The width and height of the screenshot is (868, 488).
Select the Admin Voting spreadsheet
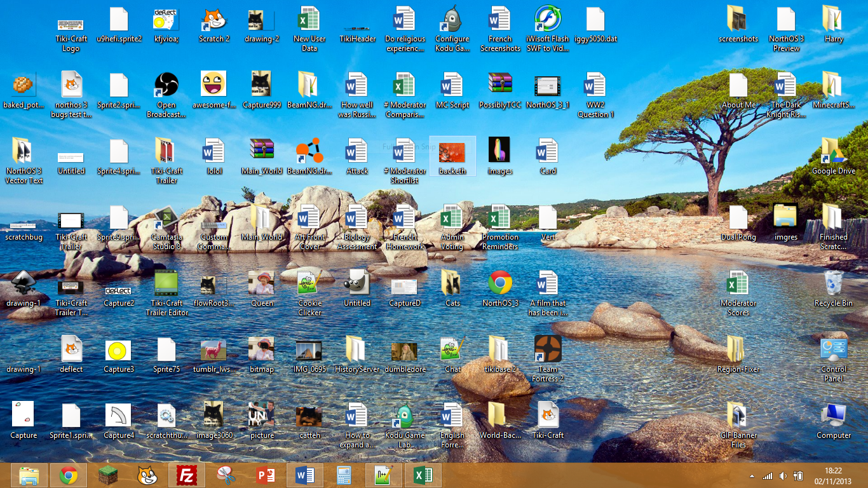pyautogui.click(x=452, y=227)
